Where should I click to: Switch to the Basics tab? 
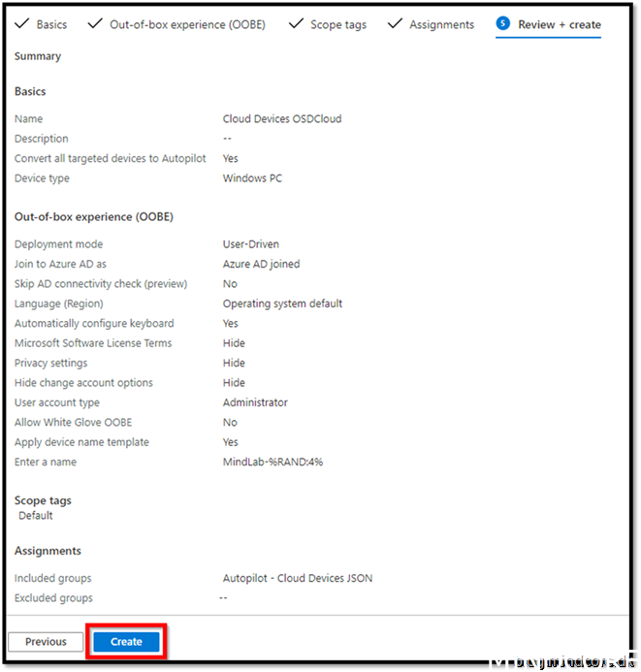pyautogui.click(x=51, y=24)
